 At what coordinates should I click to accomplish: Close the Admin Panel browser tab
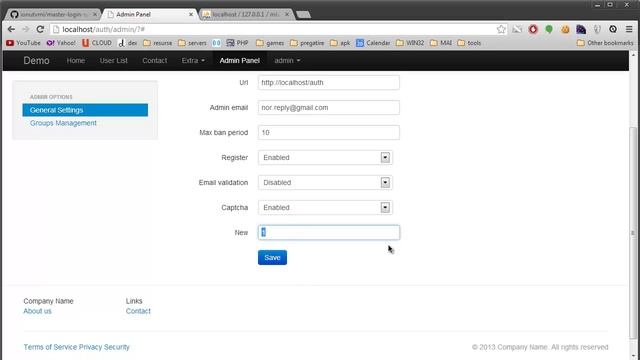(x=191, y=14)
